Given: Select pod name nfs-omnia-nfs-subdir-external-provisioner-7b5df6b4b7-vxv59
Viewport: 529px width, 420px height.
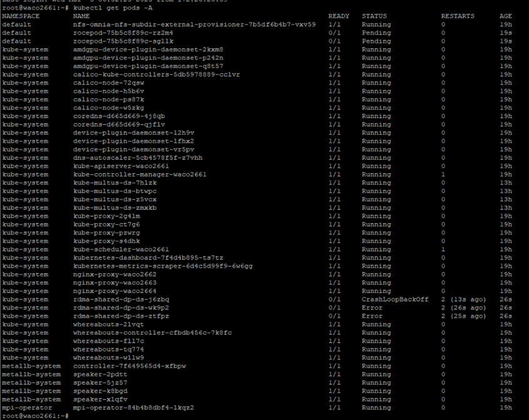Looking at the screenshot, I should (194, 24).
